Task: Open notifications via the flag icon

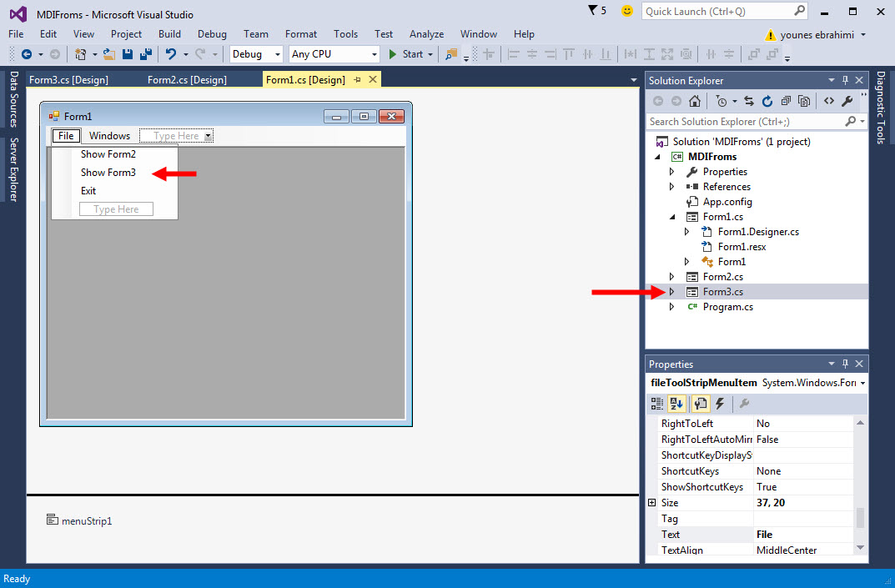Action: point(593,11)
